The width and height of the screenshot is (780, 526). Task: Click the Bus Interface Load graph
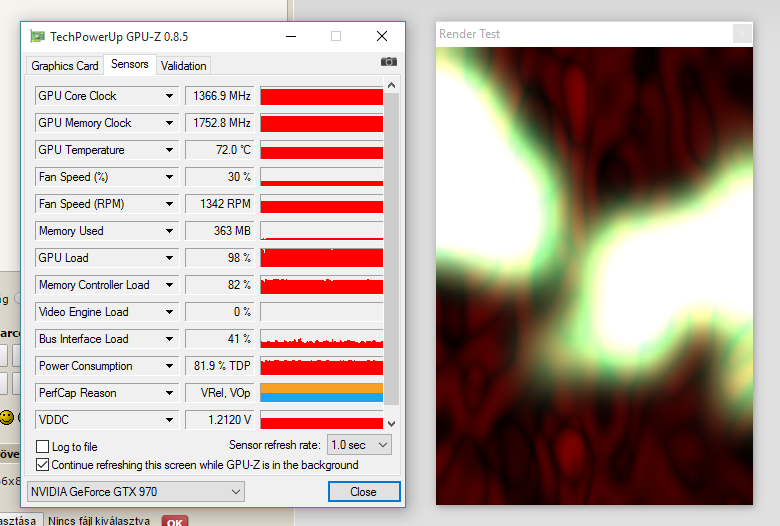pyautogui.click(x=321, y=339)
